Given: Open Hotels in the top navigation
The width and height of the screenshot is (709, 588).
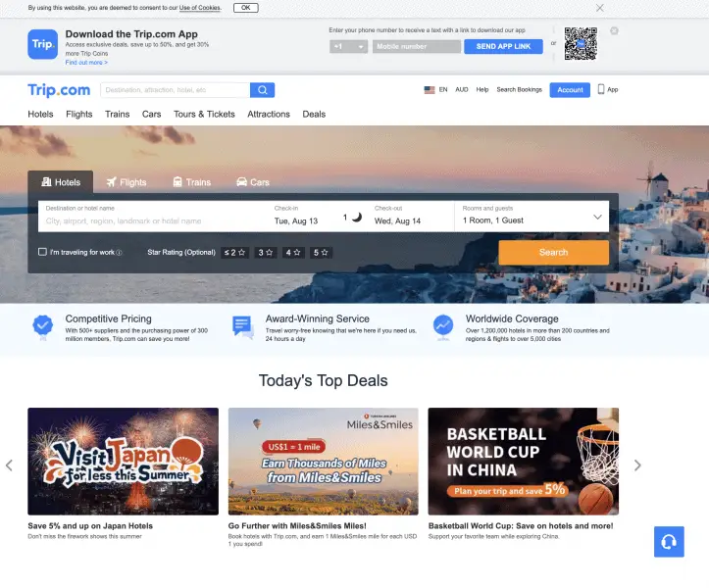Looking at the screenshot, I should [x=40, y=114].
